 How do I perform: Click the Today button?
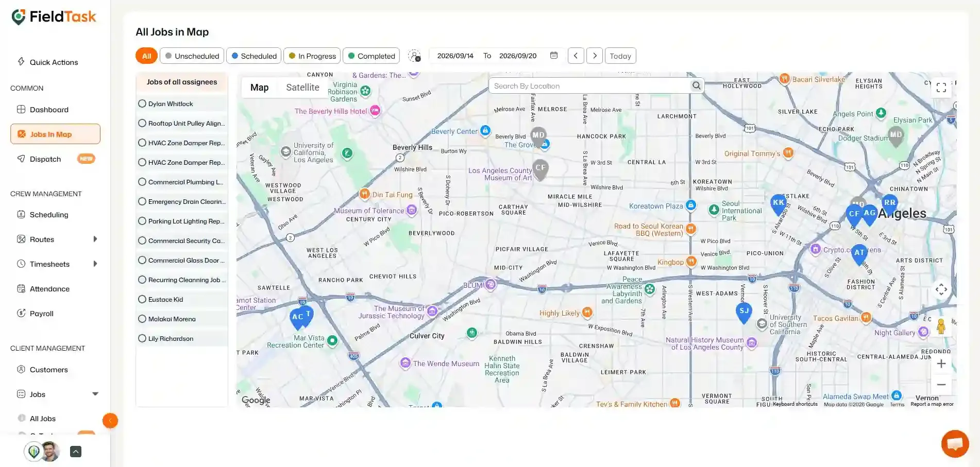point(620,56)
